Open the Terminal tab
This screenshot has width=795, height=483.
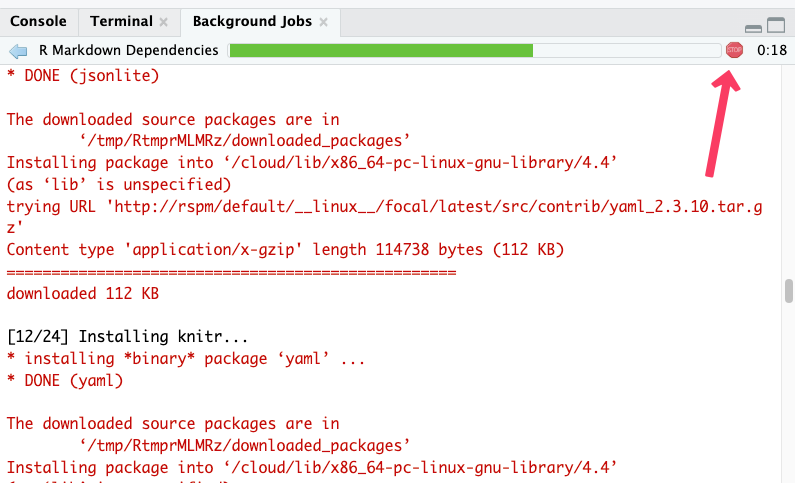120,21
